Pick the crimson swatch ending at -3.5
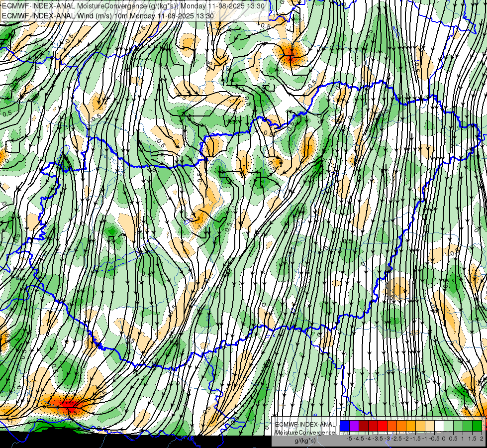The width and height of the screenshot is (487, 448). click(373, 426)
